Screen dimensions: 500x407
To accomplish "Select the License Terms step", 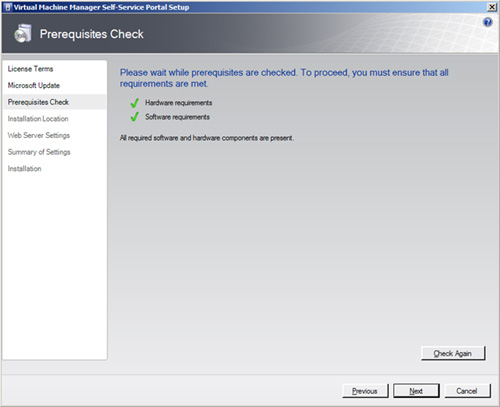I will pos(30,69).
